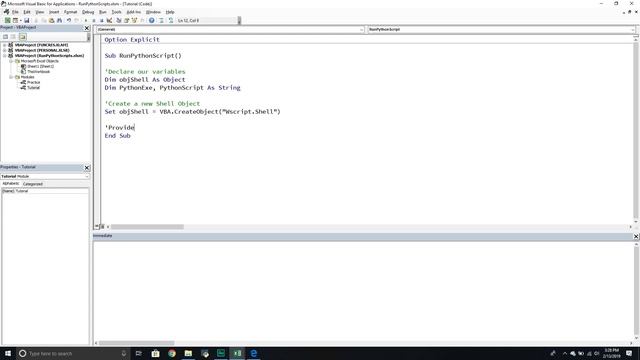
Task: Click the taskbar search box
Action: point(73,353)
